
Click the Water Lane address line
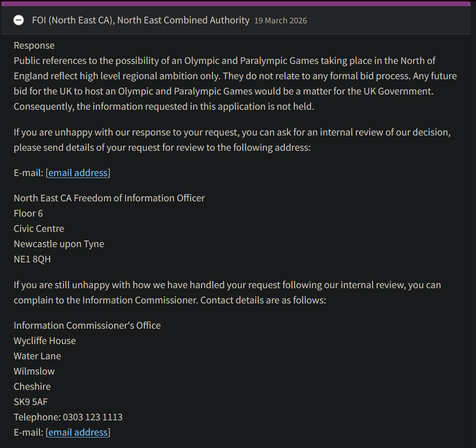[37, 356]
